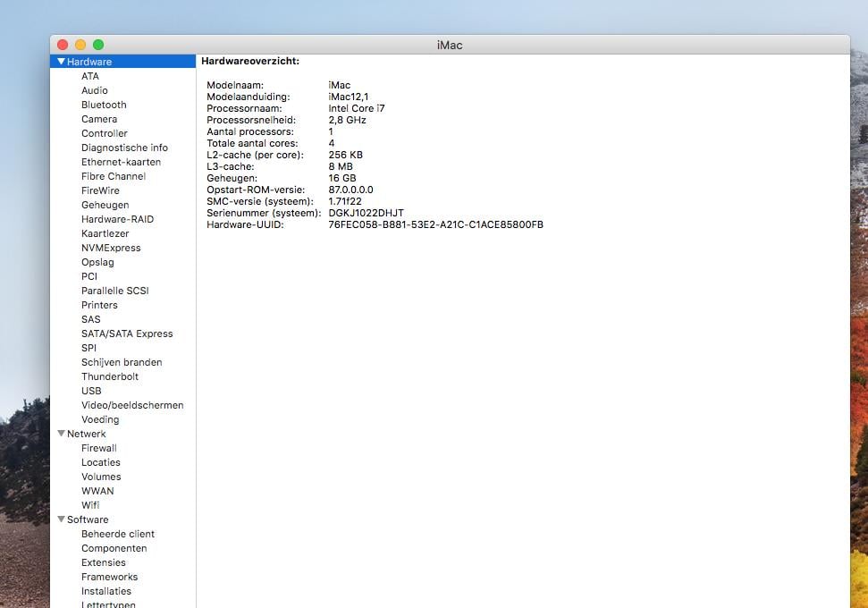The height and width of the screenshot is (608, 868).
Task: Select WWAN in the sidebar
Action: coord(98,491)
